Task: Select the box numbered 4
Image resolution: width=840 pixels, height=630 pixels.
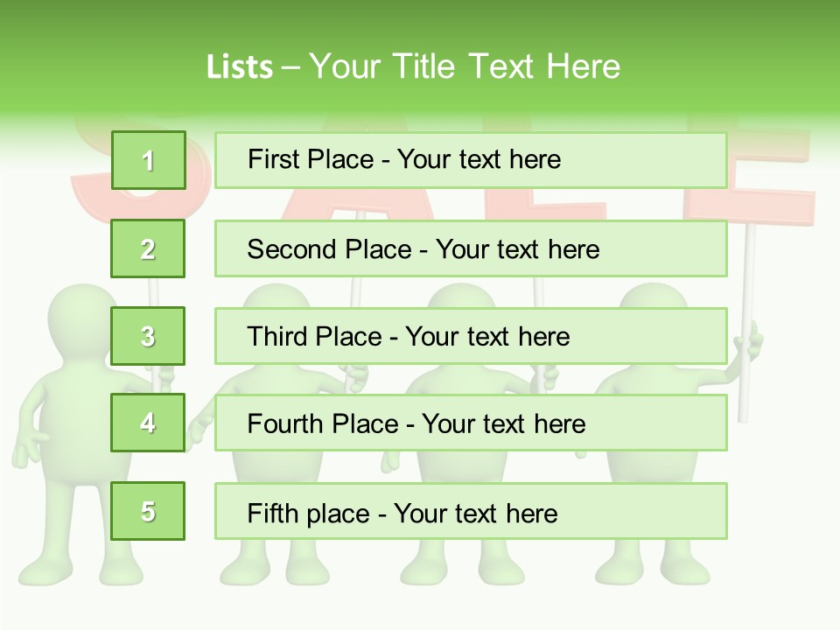Action: point(148,423)
